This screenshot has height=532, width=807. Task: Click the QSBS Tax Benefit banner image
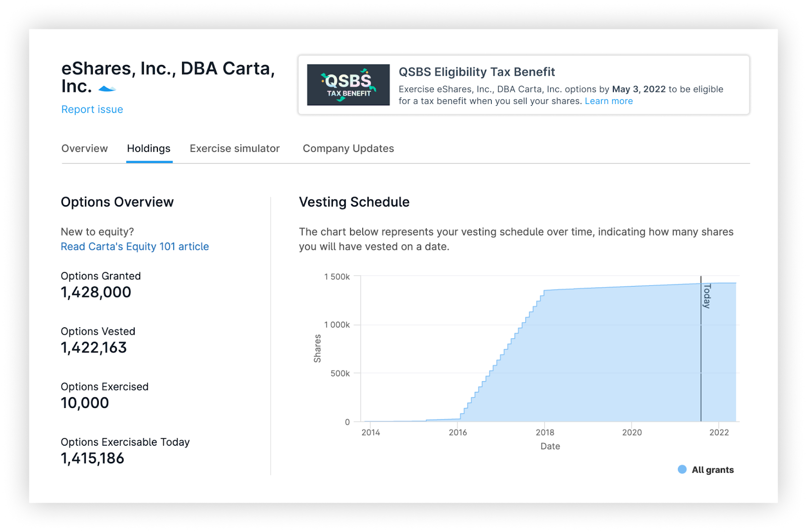click(x=349, y=85)
